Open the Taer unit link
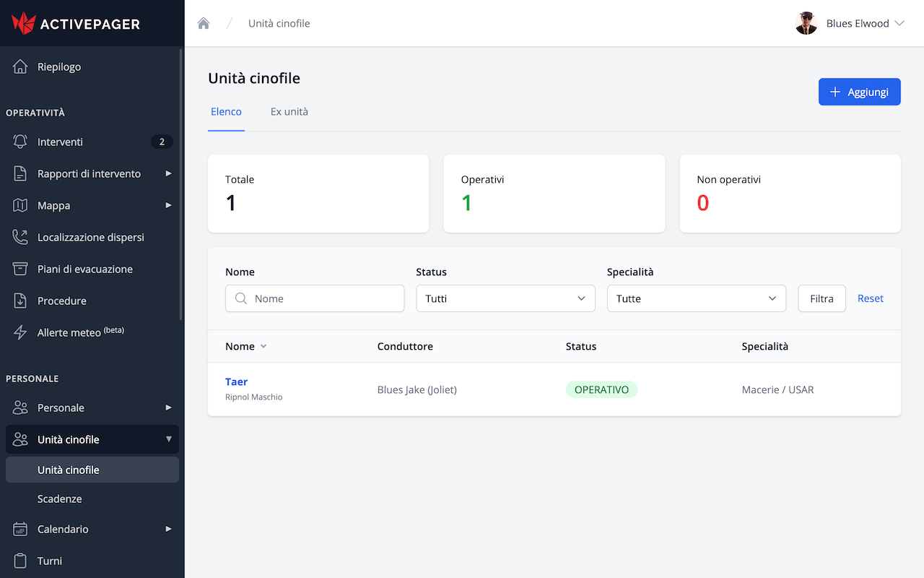This screenshot has height=578, width=924. pyautogui.click(x=236, y=381)
